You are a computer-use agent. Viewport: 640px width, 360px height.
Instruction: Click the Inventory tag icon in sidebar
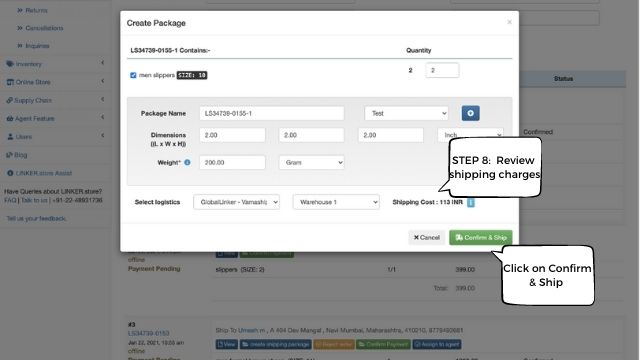click(10, 64)
